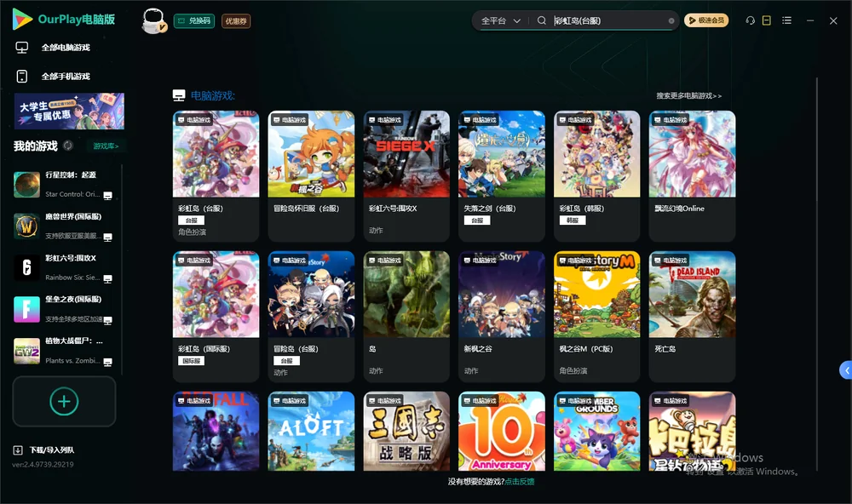The image size is (852, 504).
Task: Select 行星控制: 起源 in the my games list
Action: click(64, 185)
